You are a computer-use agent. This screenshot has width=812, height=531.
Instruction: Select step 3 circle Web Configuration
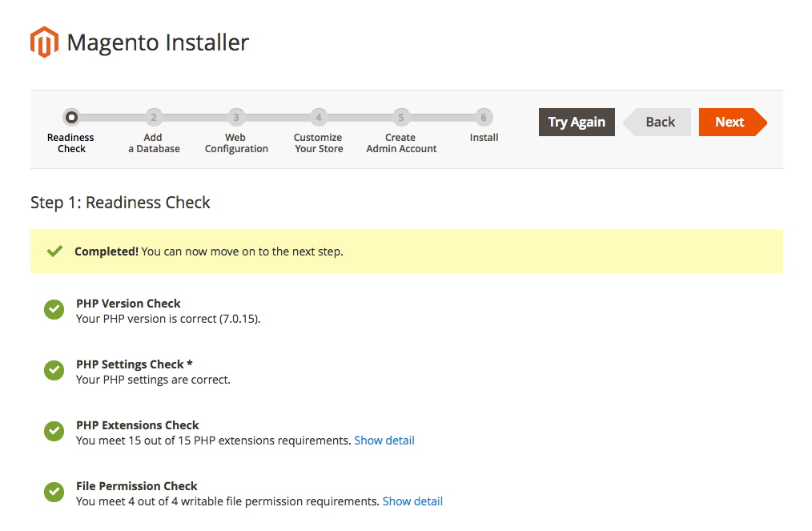click(x=236, y=118)
